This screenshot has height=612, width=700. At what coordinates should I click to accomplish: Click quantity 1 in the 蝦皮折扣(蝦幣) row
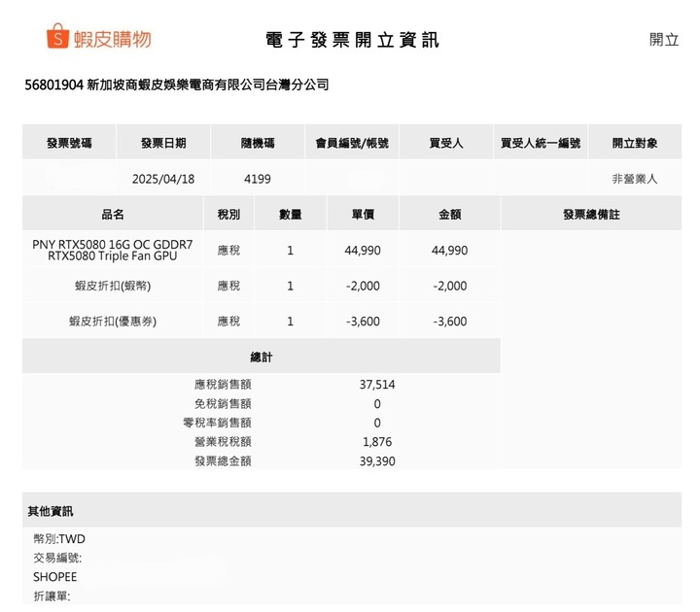(290, 286)
